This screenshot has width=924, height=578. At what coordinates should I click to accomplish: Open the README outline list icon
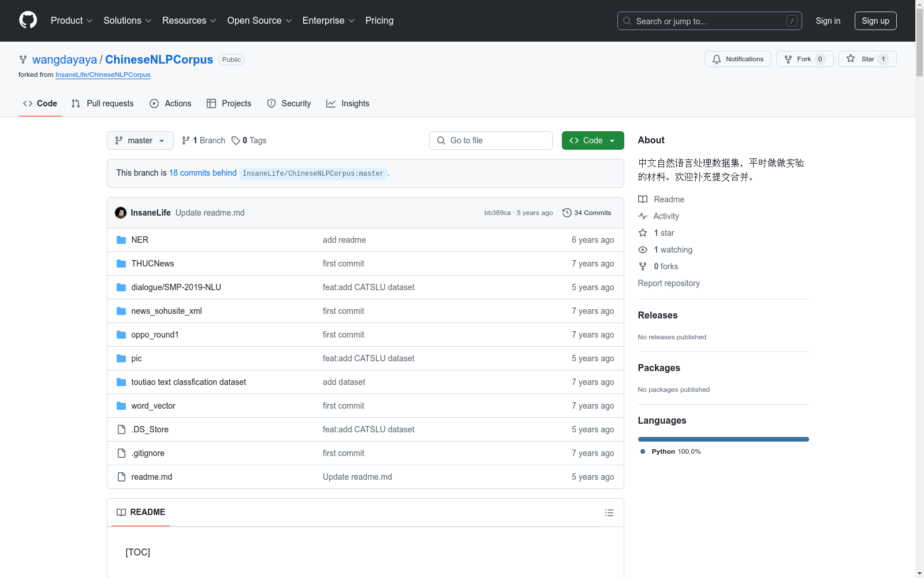click(x=609, y=513)
